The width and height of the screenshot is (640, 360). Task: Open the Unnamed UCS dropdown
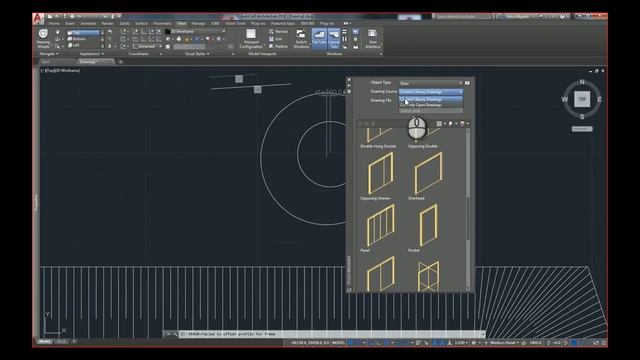pyautogui.click(x=147, y=47)
